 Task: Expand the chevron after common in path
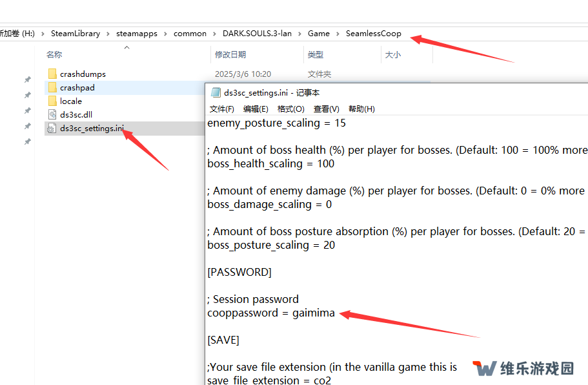tap(214, 34)
